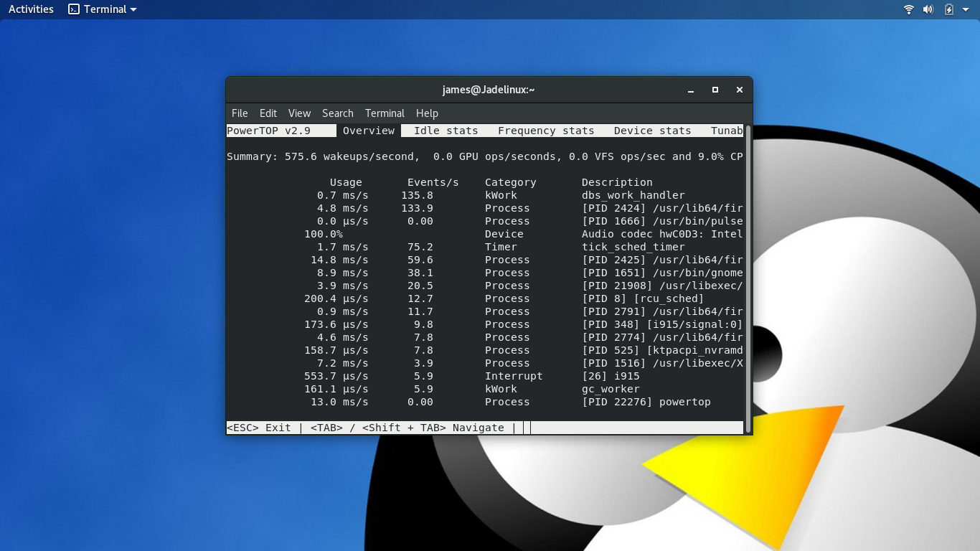Switch to the Idle stats tab
This screenshot has height=551, width=980.
[446, 131]
